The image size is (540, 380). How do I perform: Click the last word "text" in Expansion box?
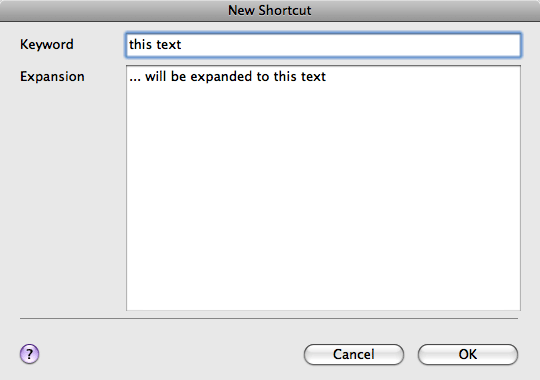pyautogui.click(x=313, y=76)
